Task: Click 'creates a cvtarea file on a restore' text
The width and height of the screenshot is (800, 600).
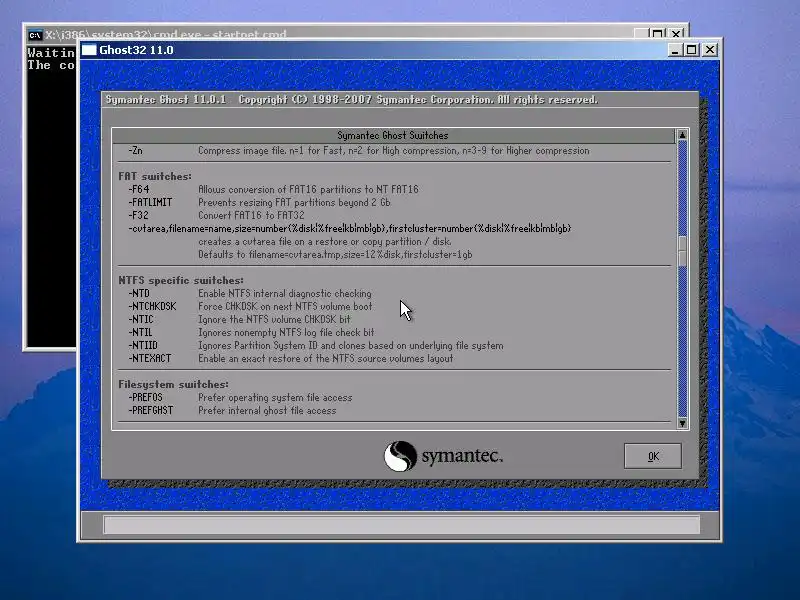Action: [x=324, y=241]
